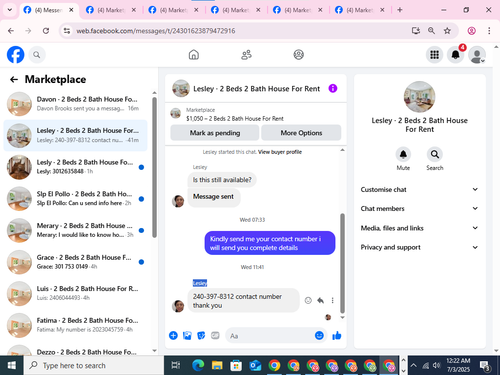Screen dimensions: 500x375
Task: Search in conversation magnifier icon
Action: click(435, 154)
